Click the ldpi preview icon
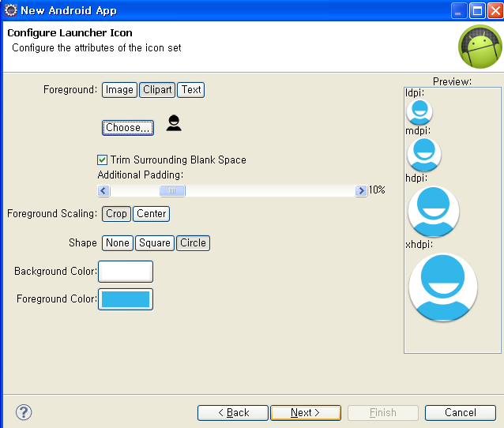Screen dimensions: 504x428 tap(419, 112)
